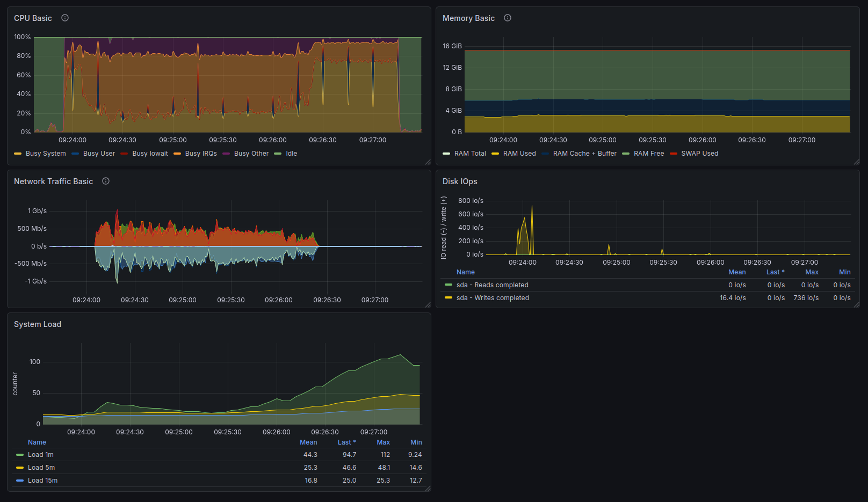The width and height of the screenshot is (868, 502).
Task: Toggle the SWAP Used legend series
Action: tap(699, 154)
